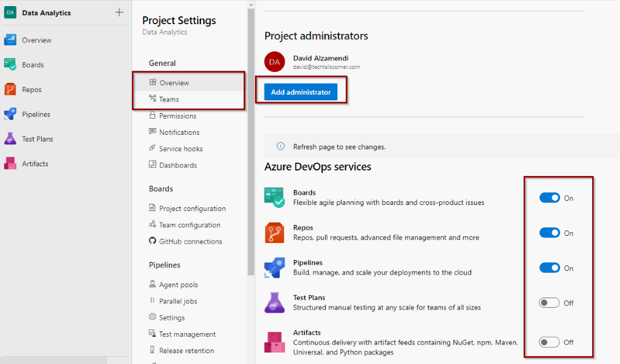Turn off the Repos service toggle
Viewport: 620px width, 364px height.
pos(550,233)
